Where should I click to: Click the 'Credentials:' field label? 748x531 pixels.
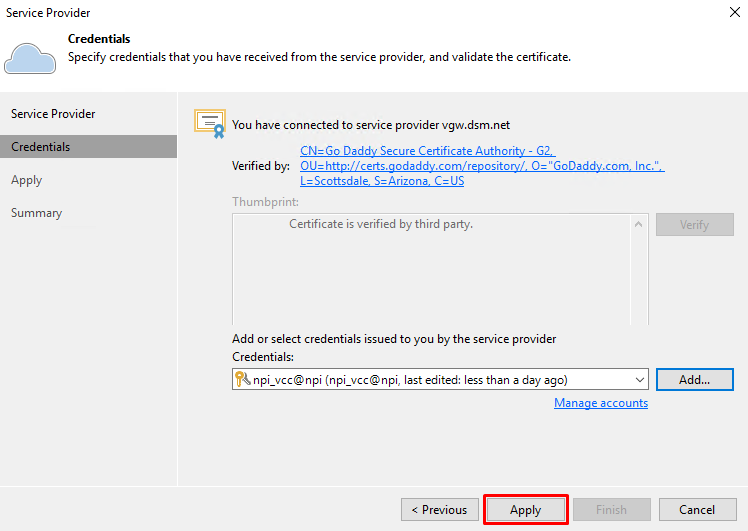[263, 357]
